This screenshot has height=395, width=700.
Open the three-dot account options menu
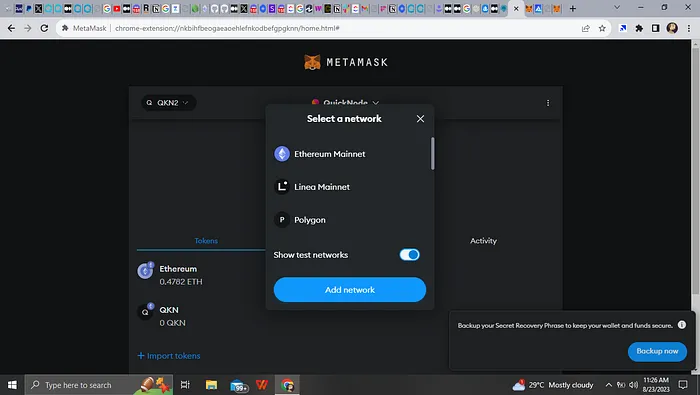pyautogui.click(x=548, y=103)
